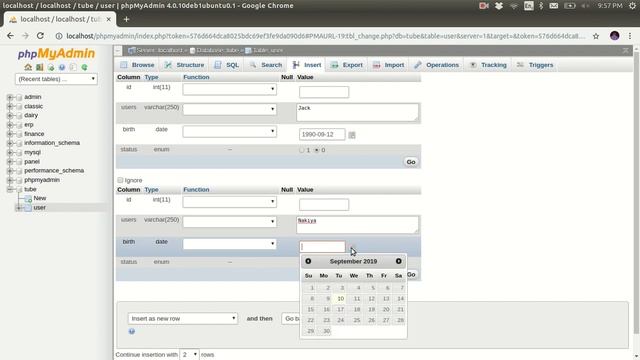Image resolution: width=640 pixels, height=360 pixels.
Task: Switch to the Browse tab
Action: (x=137, y=65)
